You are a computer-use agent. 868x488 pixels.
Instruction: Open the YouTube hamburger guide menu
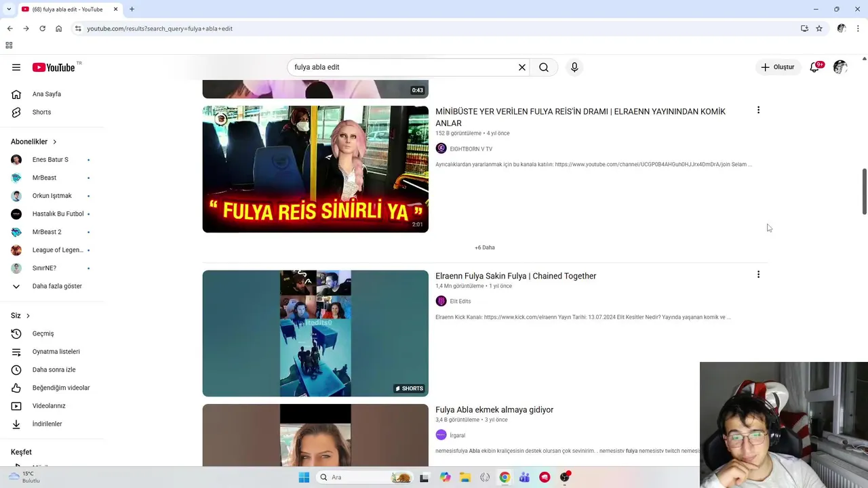16,67
